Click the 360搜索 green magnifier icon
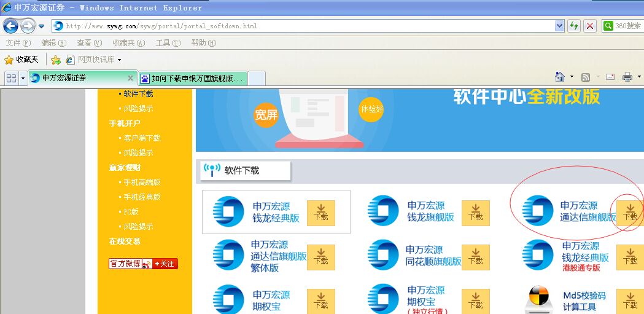Image resolution: width=644 pixels, height=314 pixels. pyautogui.click(x=608, y=26)
